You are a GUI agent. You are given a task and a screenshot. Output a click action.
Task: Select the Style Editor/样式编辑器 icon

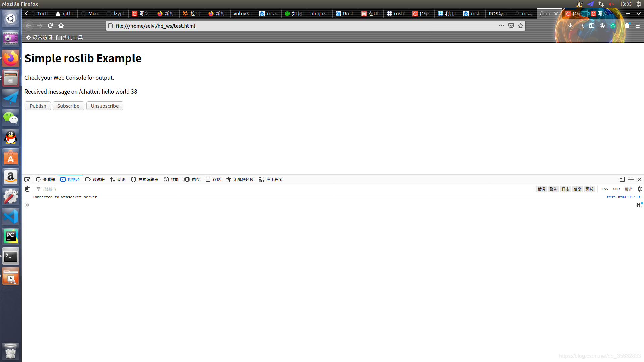click(x=133, y=179)
